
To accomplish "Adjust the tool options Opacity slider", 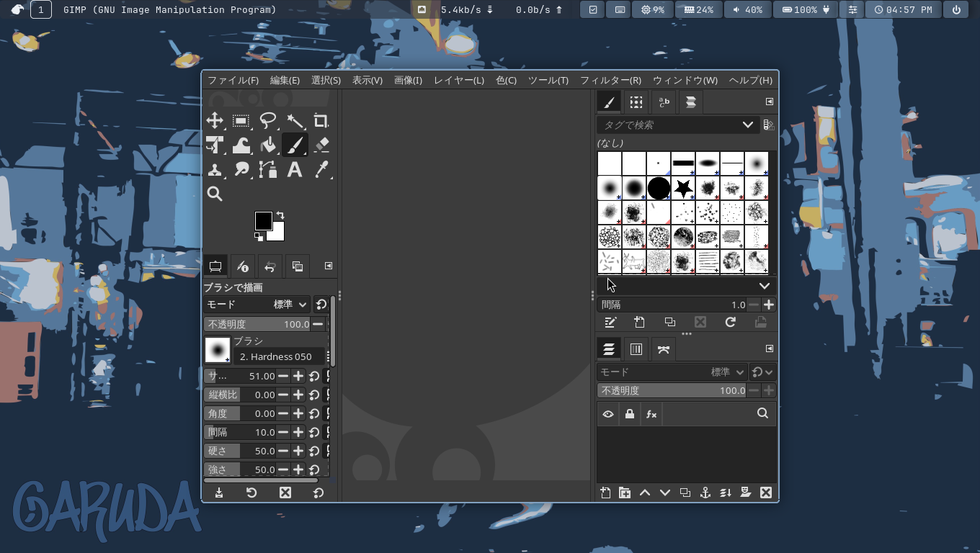I will tap(257, 324).
